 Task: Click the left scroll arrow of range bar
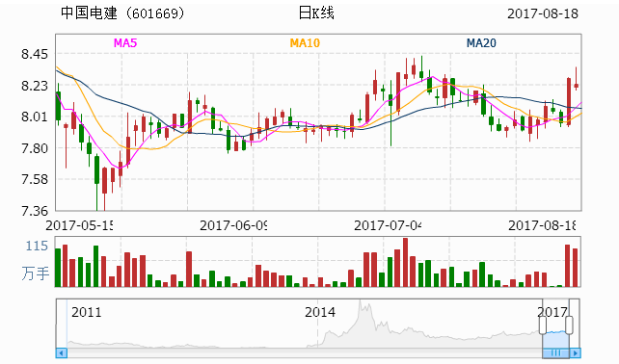coord(61,353)
